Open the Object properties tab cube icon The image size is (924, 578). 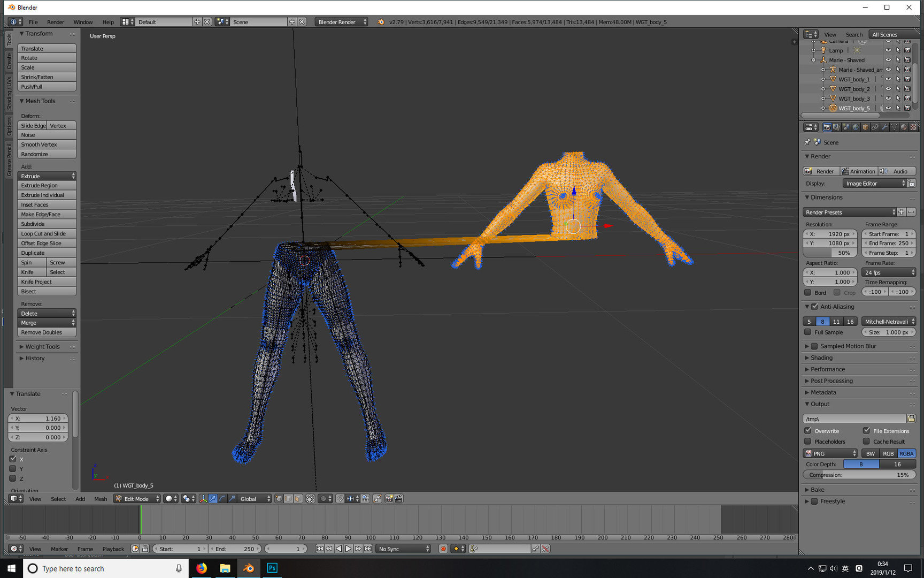click(865, 127)
